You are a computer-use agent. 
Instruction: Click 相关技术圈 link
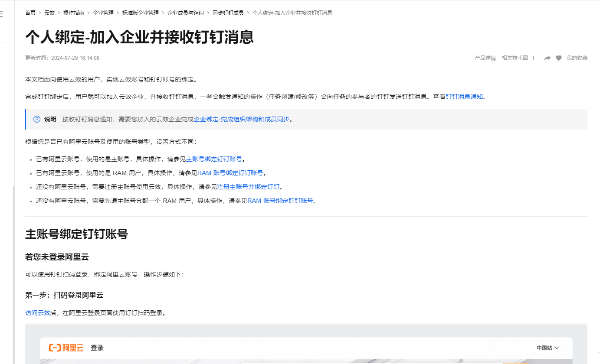(515, 58)
